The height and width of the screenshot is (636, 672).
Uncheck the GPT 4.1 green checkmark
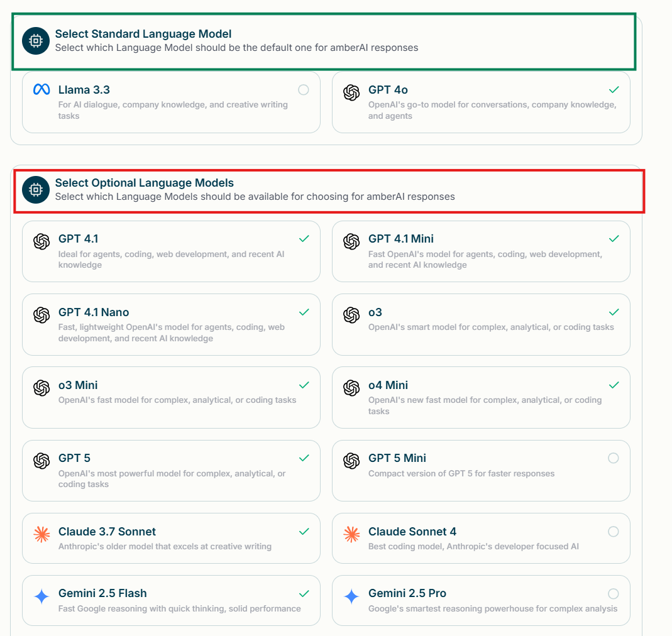pyautogui.click(x=304, y=239)
